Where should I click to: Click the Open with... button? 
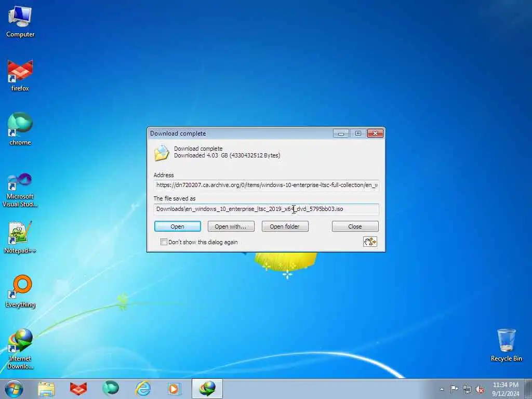click(231, 227)
